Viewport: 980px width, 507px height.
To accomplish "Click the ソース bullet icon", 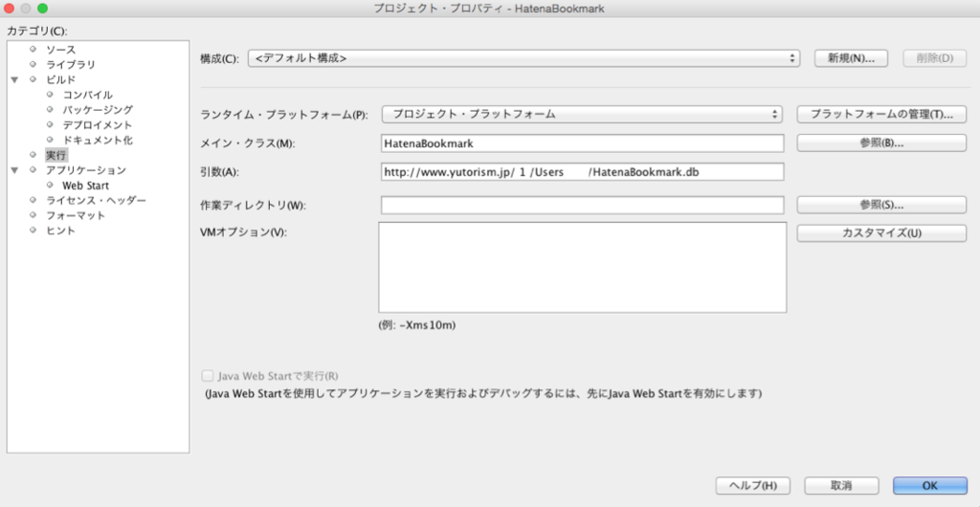I will click(33, 49).
